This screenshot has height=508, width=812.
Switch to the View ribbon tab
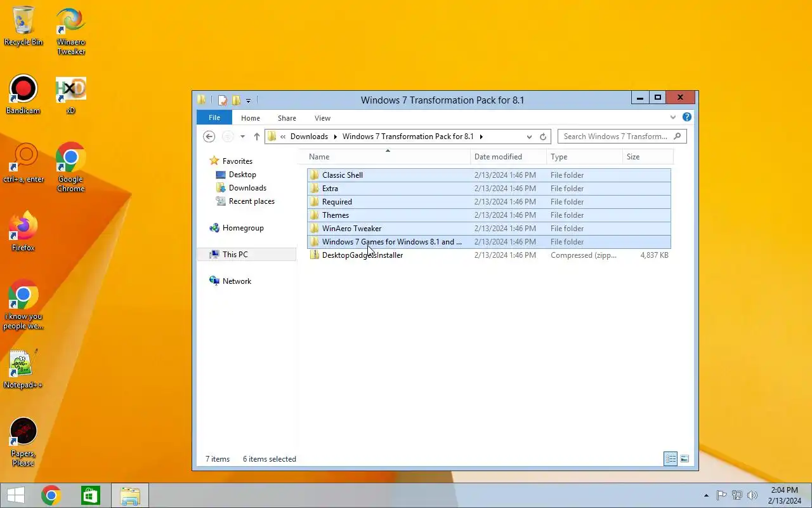pyautogui.click(x=322, y=118)
